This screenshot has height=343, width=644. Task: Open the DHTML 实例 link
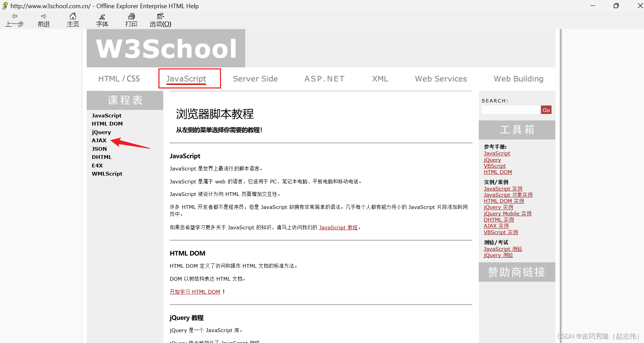499,220
